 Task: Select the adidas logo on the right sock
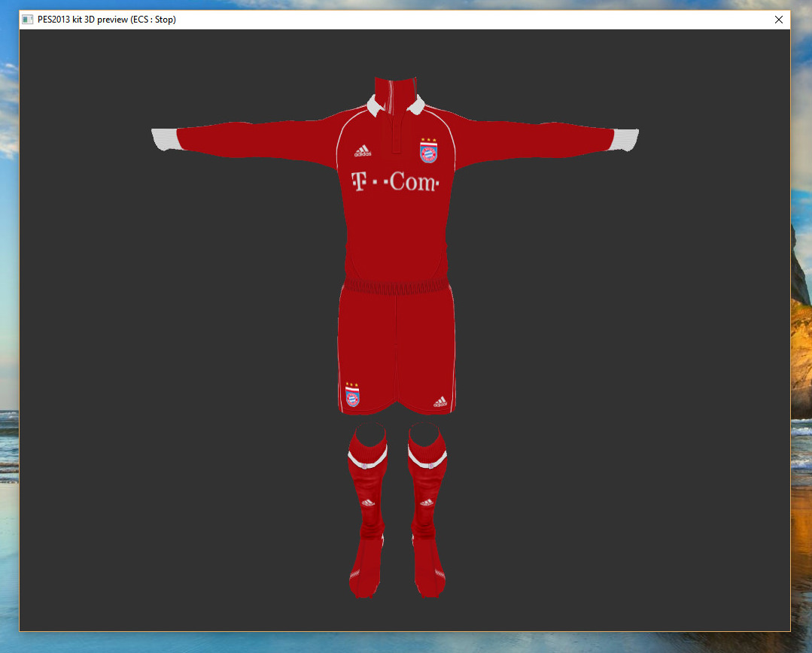[427, 502]
